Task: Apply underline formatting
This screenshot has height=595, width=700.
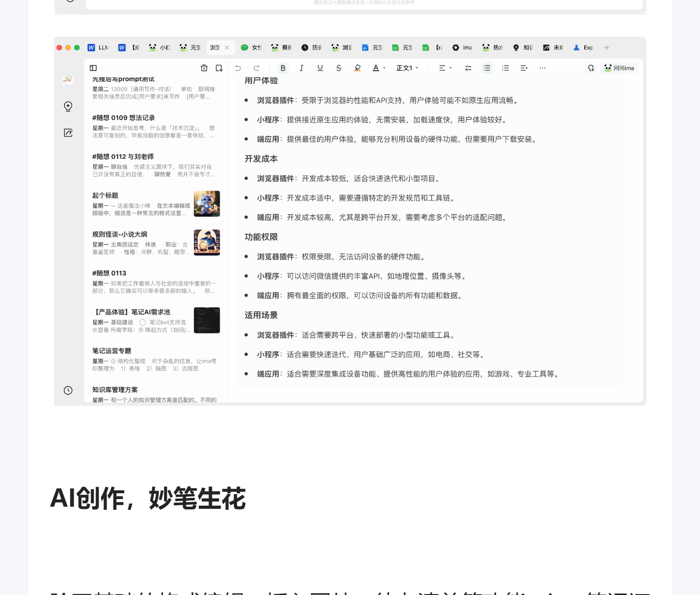Action: click(x=320, y=68)
